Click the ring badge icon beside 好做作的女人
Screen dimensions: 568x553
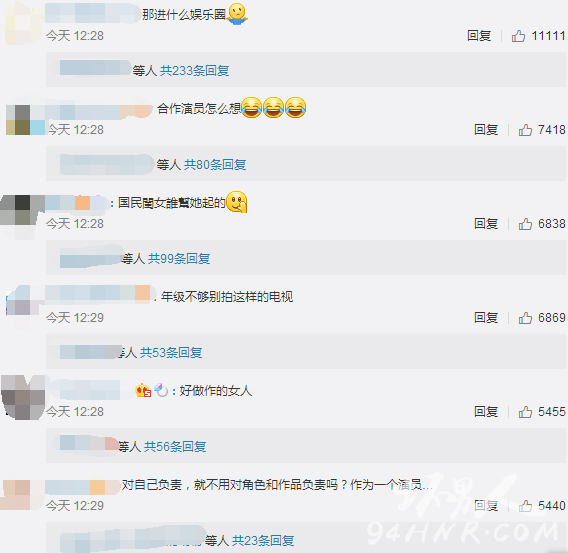click(x=161, y=390)
